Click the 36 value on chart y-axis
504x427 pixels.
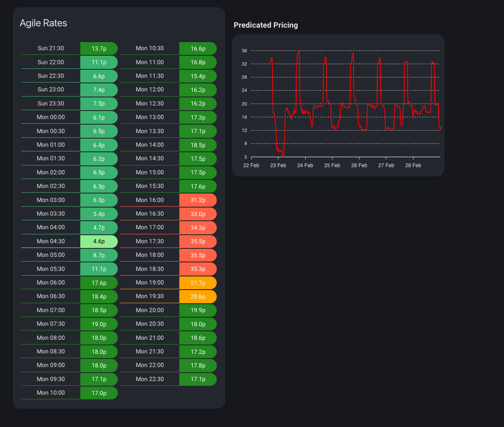coord(245,51)
